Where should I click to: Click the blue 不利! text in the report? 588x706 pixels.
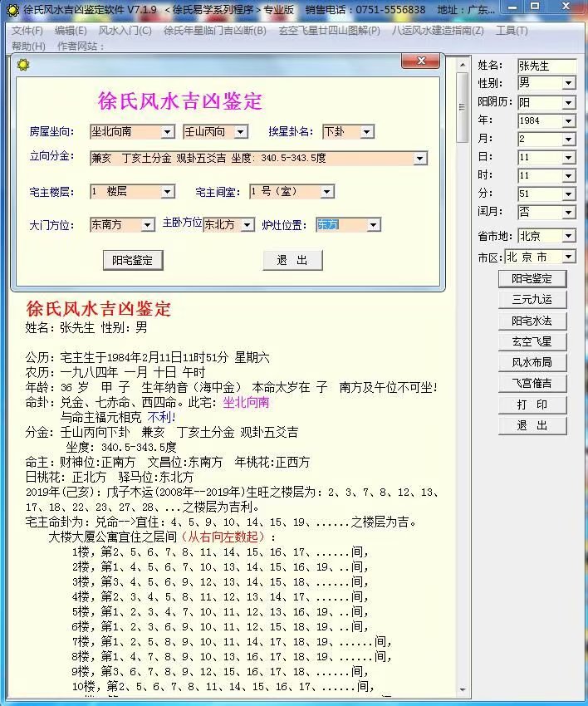[x=161, y=417]
